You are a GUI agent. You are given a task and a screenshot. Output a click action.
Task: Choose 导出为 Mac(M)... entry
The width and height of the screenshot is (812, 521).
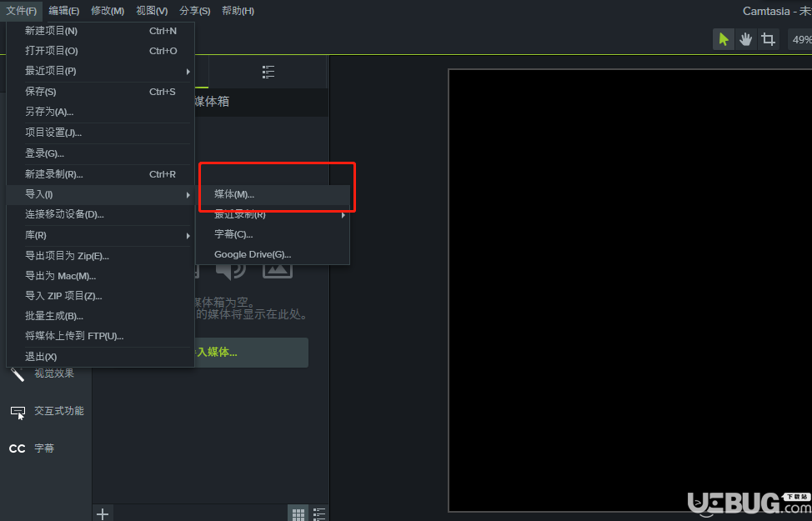point(101,276)
